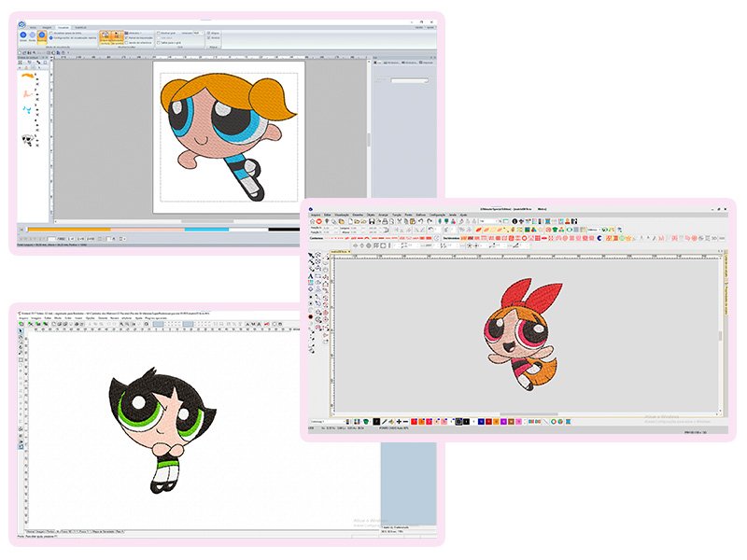747x560 pixels.
Task: Click first orange highlighted ribbon button in Bubbles window
Action: (105, 37)
